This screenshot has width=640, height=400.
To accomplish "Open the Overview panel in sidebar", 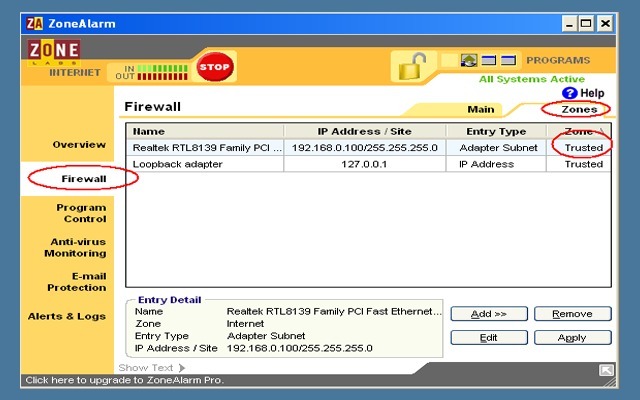I will (79, 144).
